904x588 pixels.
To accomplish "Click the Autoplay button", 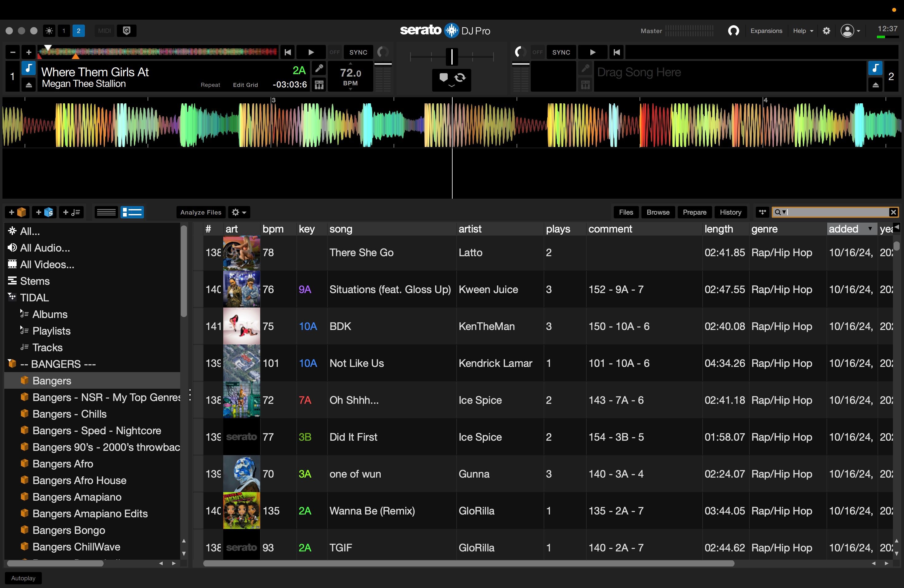I will pyautogui.click(x=23, y=578).
